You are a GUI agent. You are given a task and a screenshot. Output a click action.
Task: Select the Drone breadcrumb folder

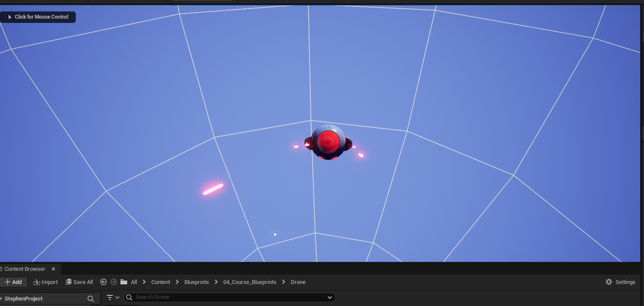[x=298, y=282]
